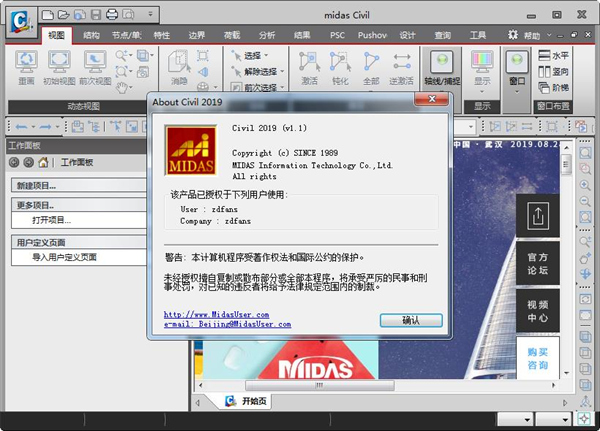The height and width of the screenshot is (431, 600).
Task: Switch to the 设计 ribbon tab
Action: point(407,35)
